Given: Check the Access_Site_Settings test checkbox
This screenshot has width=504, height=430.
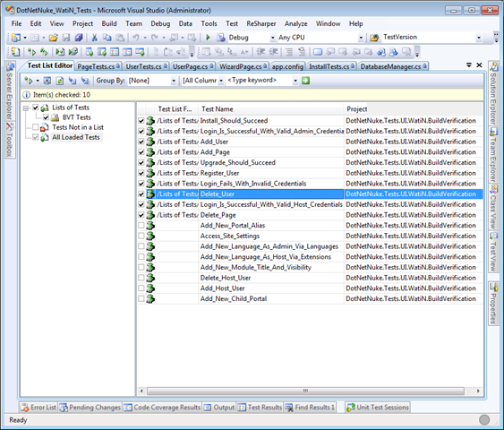Looking at the screenshot, I should (141, 236).
